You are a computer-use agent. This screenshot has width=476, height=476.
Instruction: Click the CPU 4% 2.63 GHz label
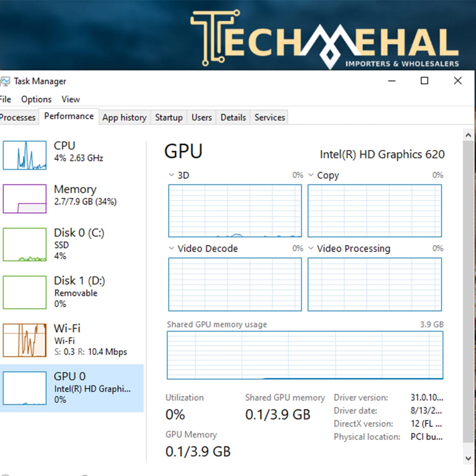click(x=78, y=158)
